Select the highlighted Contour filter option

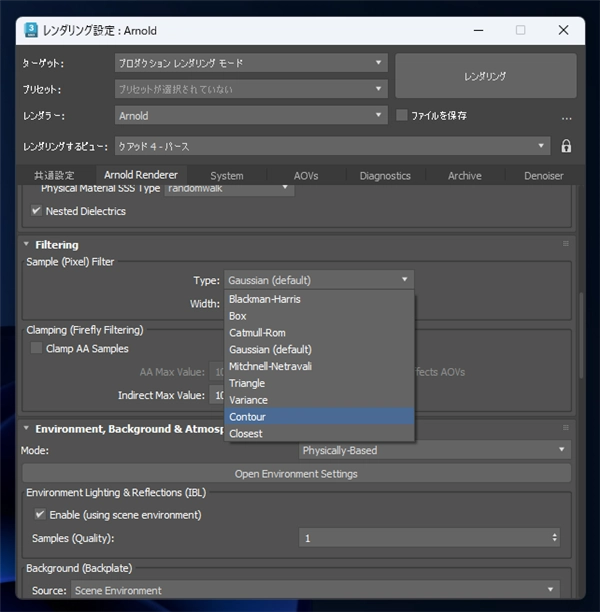click(319, 416)
